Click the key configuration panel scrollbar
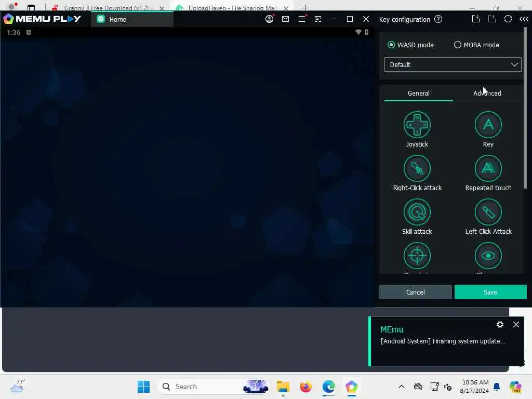This screenshot has height=399, width=532. click(525, 109)
